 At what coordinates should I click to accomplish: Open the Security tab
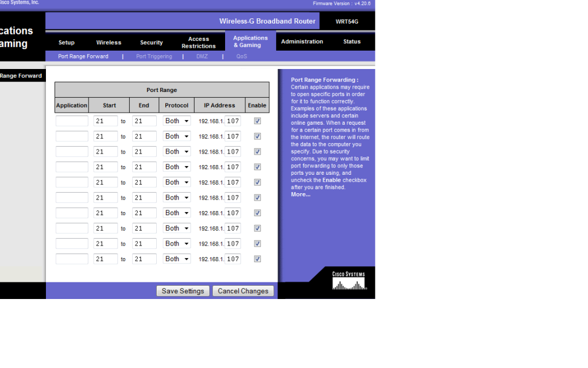pyautogui.click(x=152, y=43)
